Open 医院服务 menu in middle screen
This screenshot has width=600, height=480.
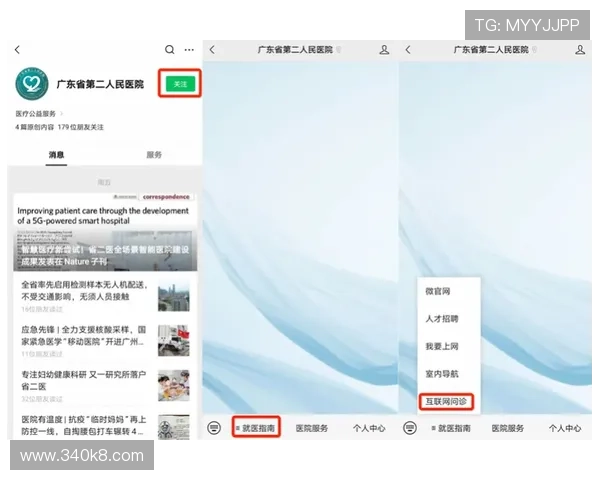click(311, 428)
